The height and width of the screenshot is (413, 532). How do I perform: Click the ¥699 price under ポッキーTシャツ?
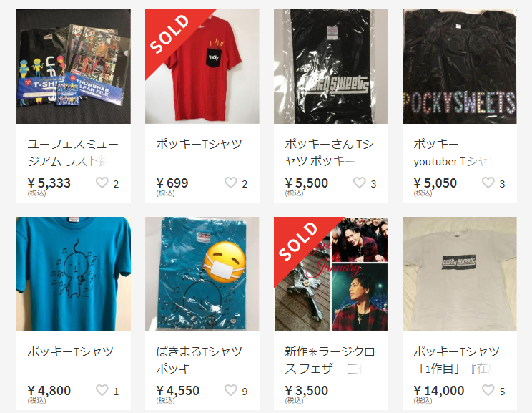tap(172, 183)
